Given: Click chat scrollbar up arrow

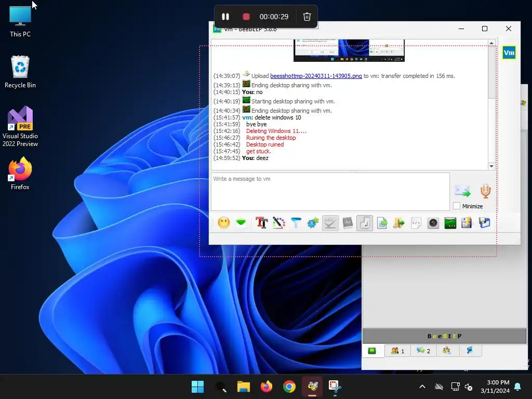Looking at the screenshot, I should click(491, 43).
